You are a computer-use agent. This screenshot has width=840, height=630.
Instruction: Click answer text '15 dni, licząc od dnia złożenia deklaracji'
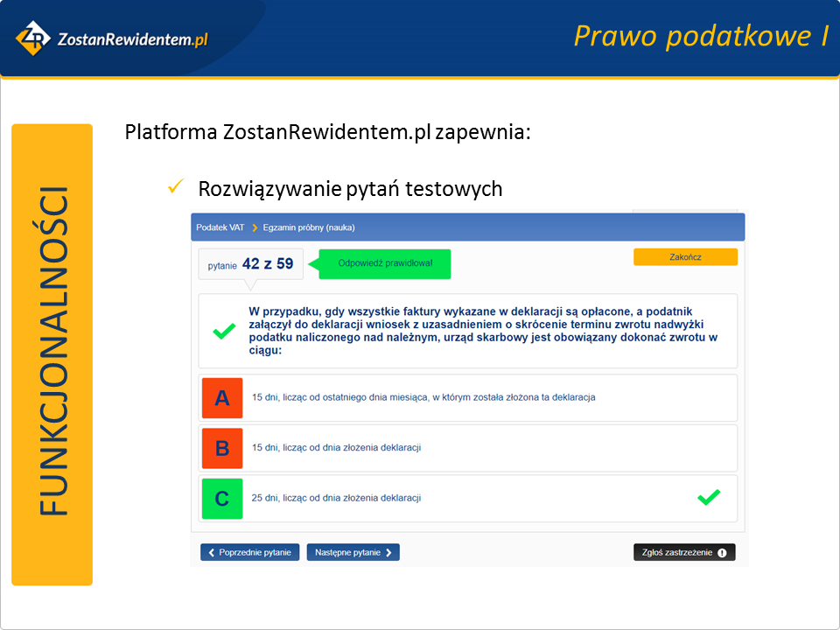coord(337,448)
